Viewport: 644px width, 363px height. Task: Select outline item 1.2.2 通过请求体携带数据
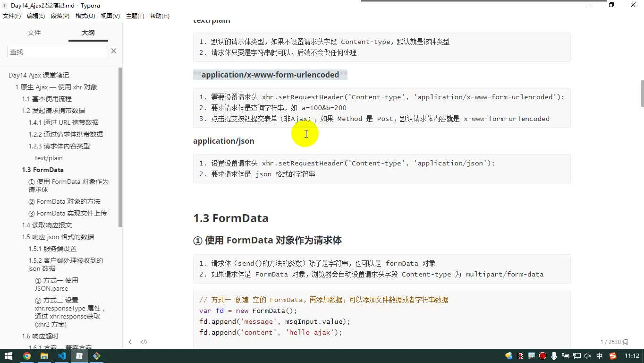tap(66, 134)
